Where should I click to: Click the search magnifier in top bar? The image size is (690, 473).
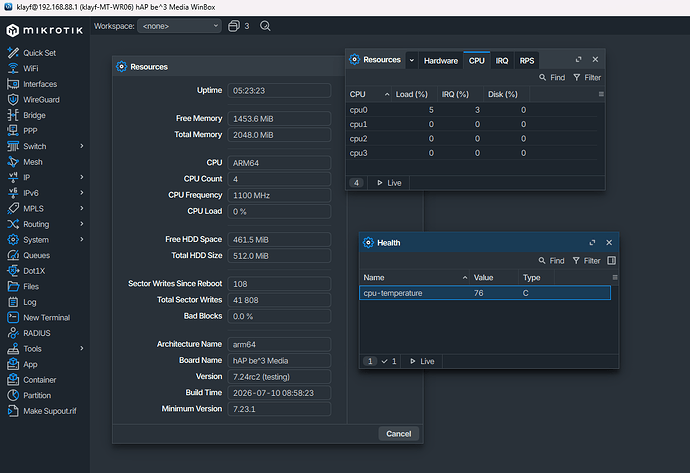click(265, 26)
